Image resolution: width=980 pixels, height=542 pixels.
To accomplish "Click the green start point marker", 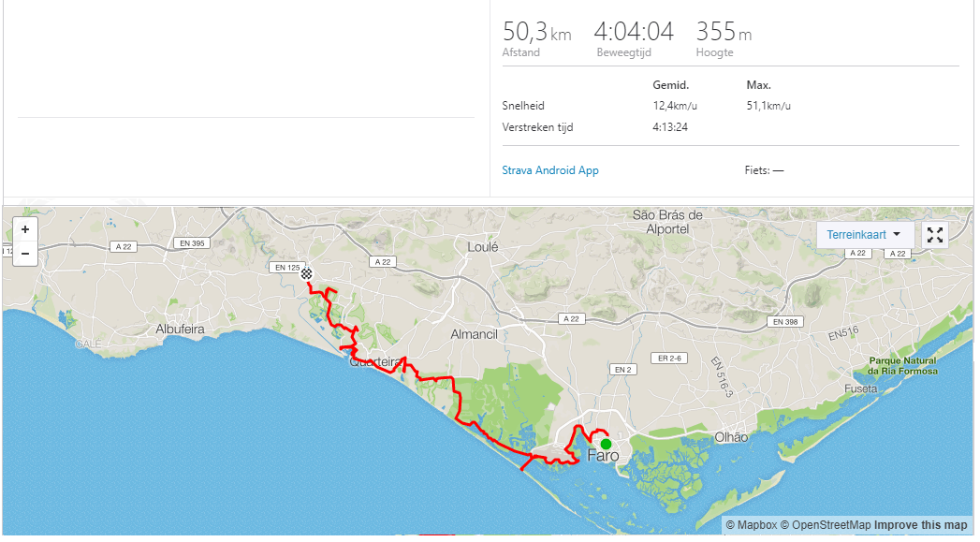I will point(606,444).
